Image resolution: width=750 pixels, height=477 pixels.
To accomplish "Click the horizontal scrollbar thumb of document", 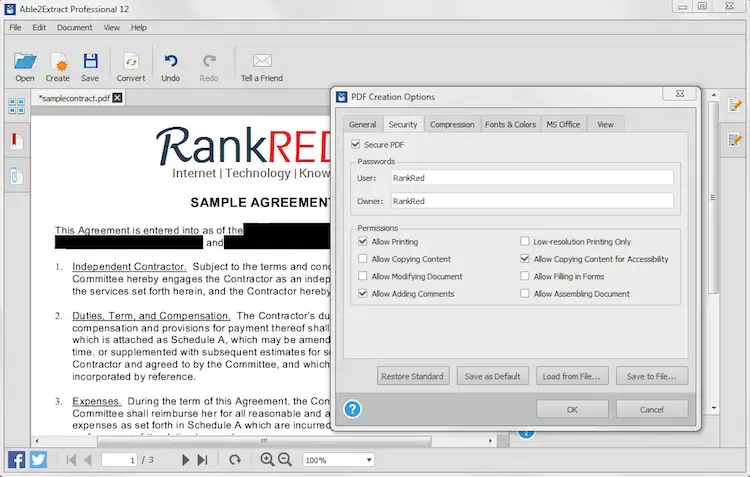I will (264, 441).
